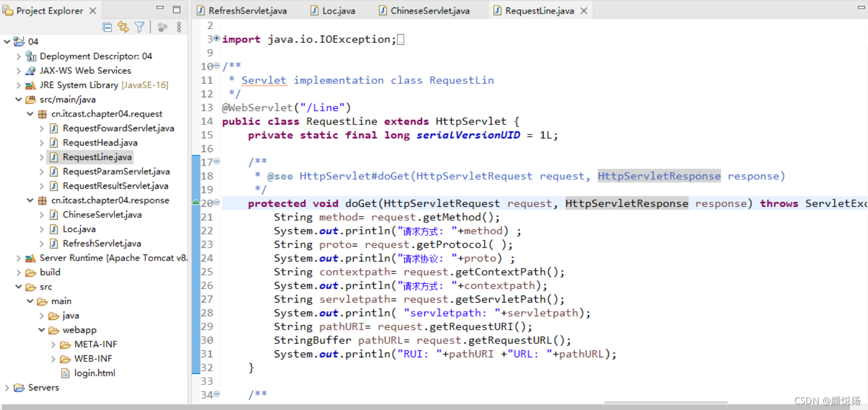Click the webapp folder icon
The height and width of the screenshot is (410, 868).
tap(54, 330)
